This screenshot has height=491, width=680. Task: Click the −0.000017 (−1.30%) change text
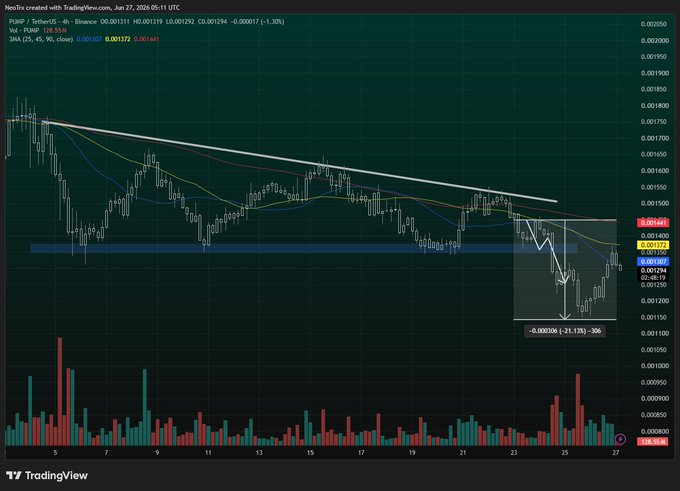(x=257, y=21)
